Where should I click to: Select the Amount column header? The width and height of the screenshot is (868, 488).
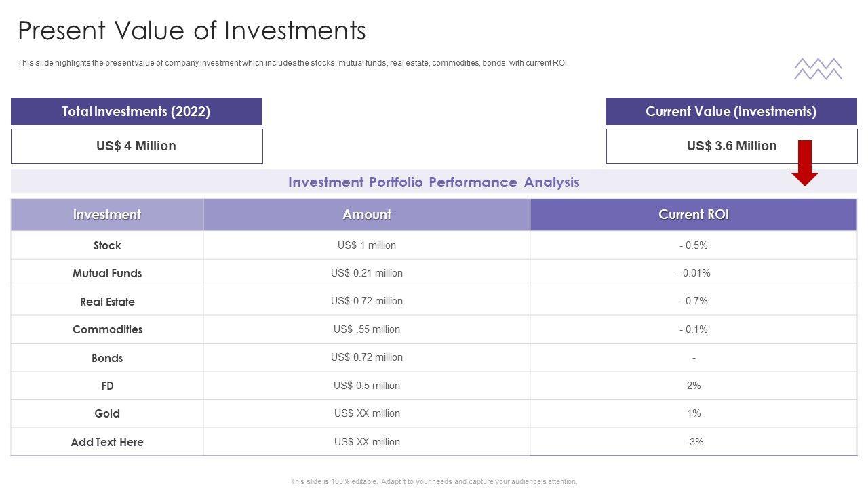367,215
